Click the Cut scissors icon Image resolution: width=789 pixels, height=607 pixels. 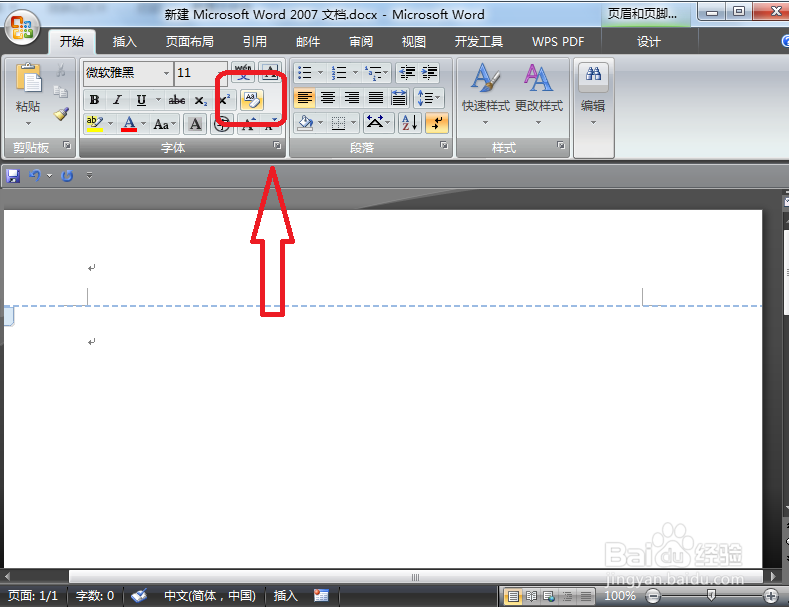click(x=61, y=70)
